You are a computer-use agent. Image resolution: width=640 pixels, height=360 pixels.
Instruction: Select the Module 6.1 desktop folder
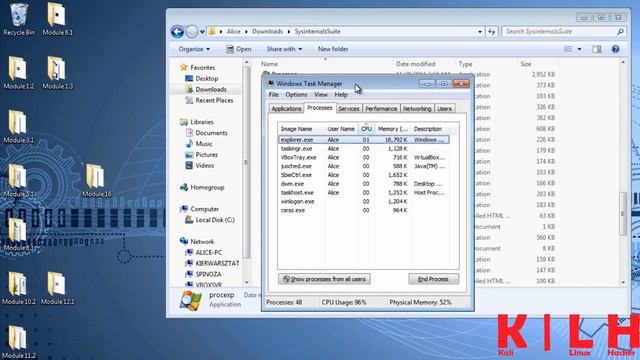tap(57, 19)
